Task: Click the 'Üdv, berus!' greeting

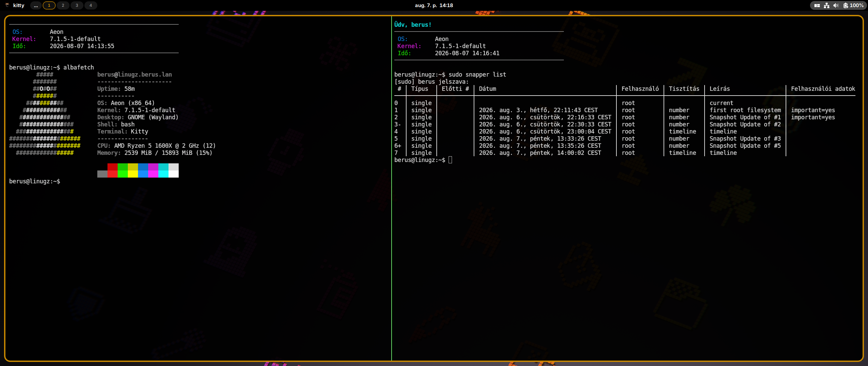Action: click(413, 25)
